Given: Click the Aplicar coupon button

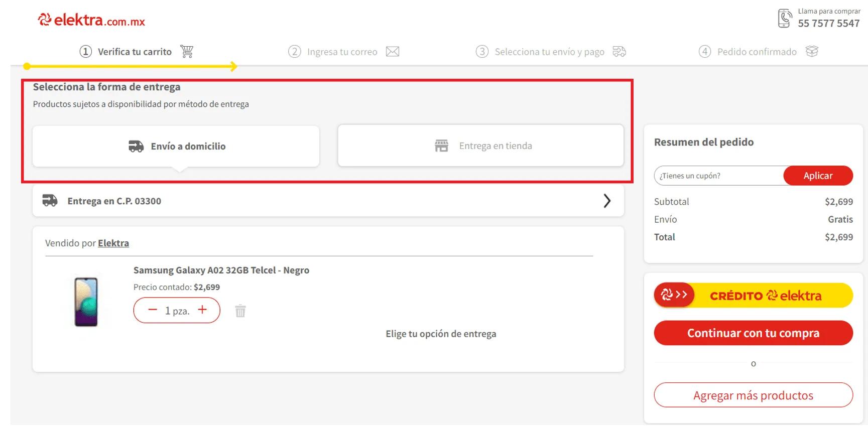Looking at the screenshot, I should click(818, 176).
